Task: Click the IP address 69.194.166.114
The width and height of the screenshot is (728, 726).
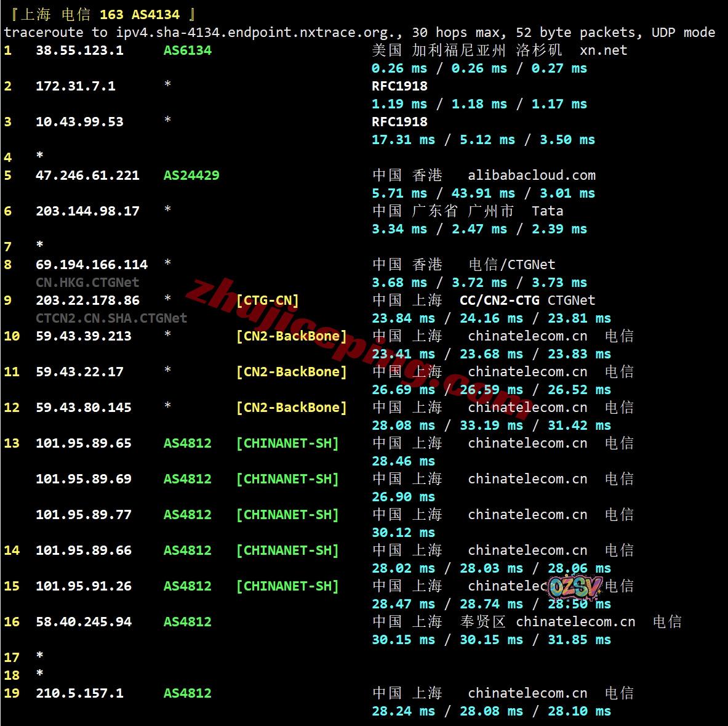Action: coord(92,265)
